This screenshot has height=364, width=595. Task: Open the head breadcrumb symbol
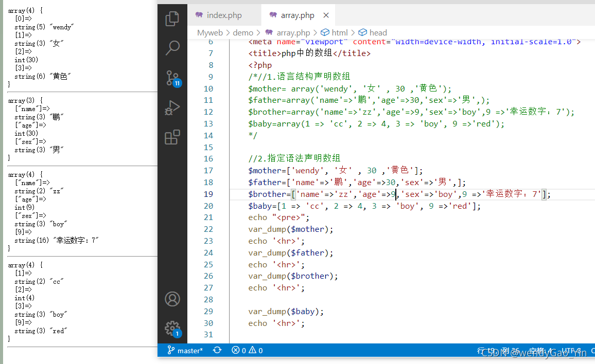373,32
